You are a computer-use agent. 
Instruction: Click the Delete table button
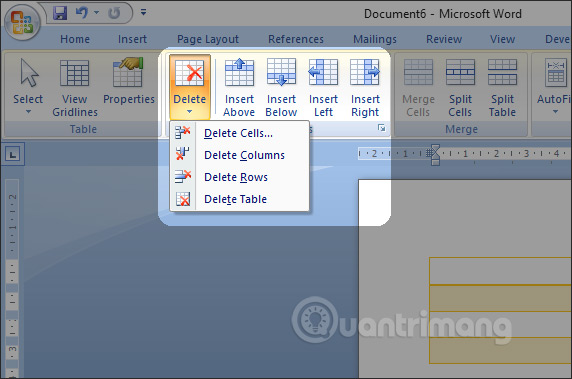point(190,87)
